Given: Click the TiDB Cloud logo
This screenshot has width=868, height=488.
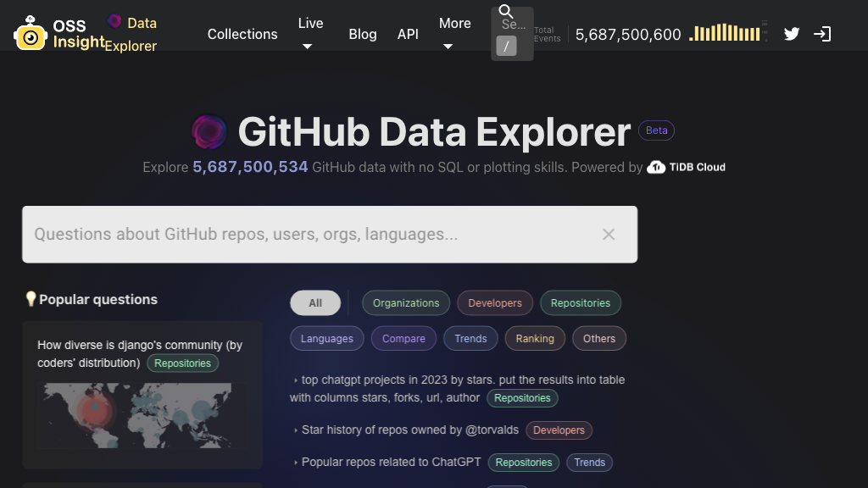Looking at the screenshot, I should [x=687, y=167].
